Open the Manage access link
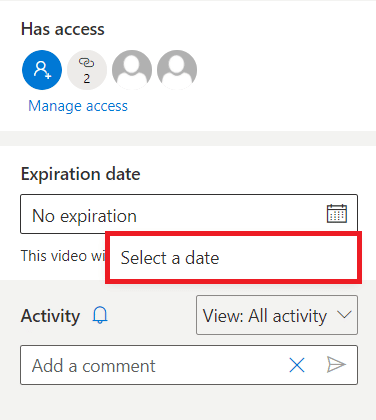Viewport: 376px width, 420px height. 78,106
